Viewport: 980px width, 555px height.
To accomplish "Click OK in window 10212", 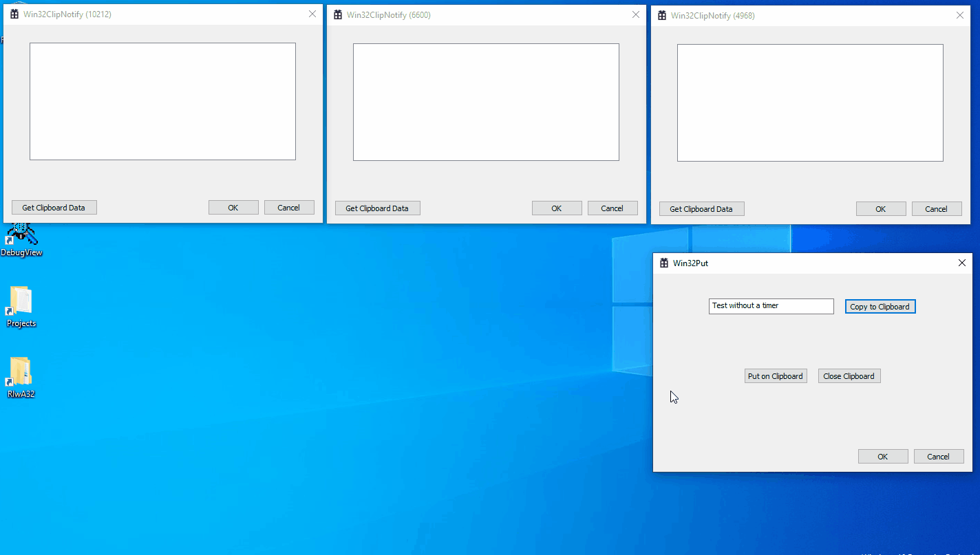I will (233, 207).
